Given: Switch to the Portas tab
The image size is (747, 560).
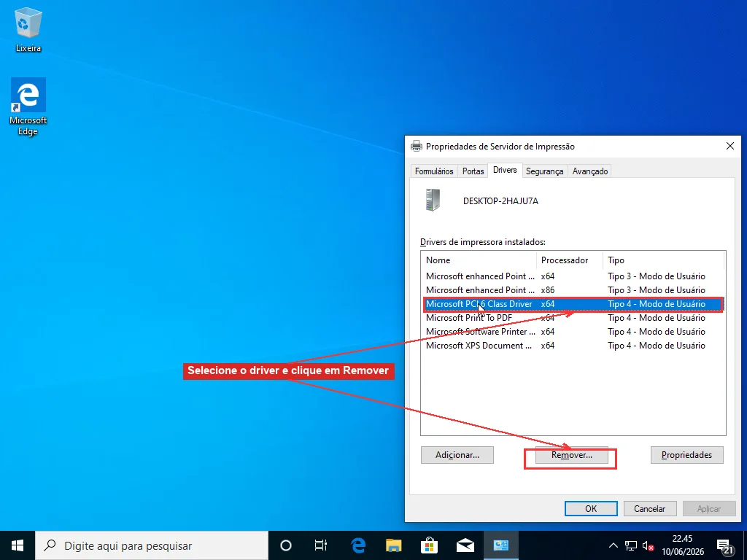Looking at the screenshot, I should [x=473, y=171].
